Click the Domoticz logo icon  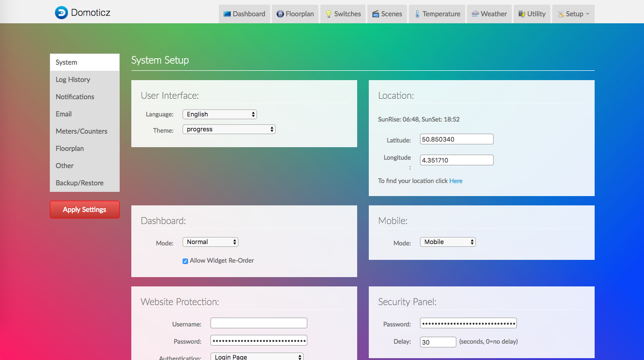tap(61, 13)
